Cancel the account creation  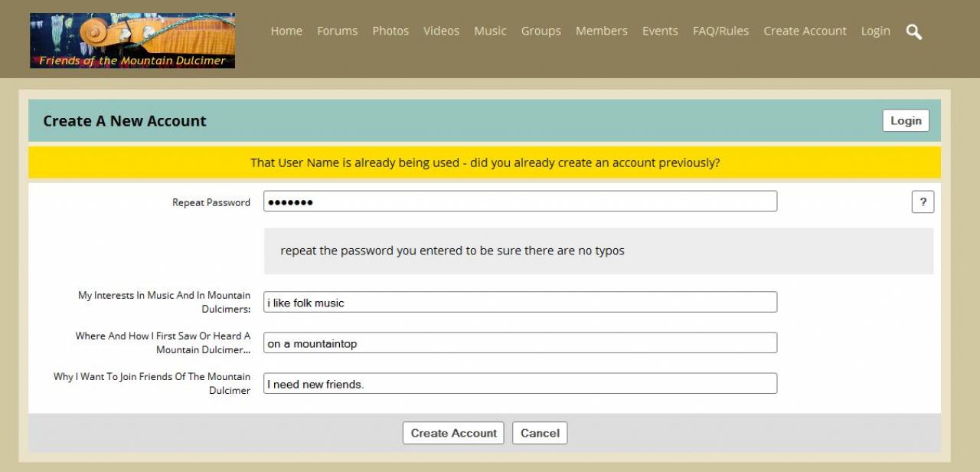click(540, 433)
